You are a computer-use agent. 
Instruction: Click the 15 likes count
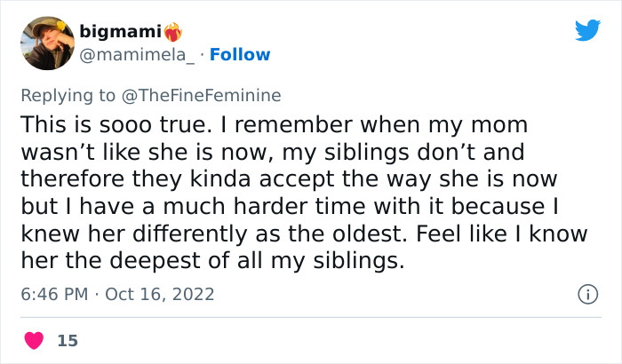[x=67, y=340]
